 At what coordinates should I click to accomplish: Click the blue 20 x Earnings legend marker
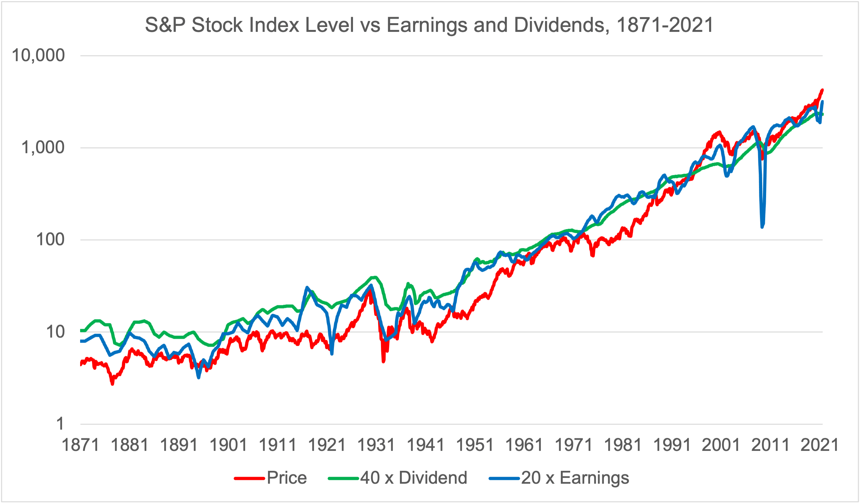[x=504, y=479]
